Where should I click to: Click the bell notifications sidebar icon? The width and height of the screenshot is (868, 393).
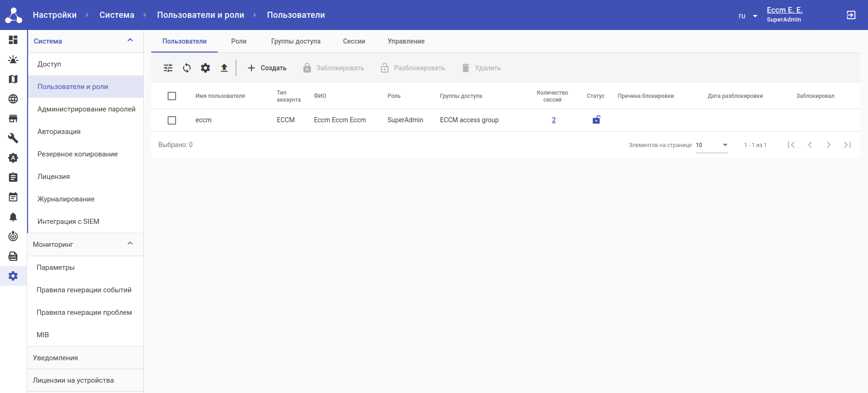[13, 217]
